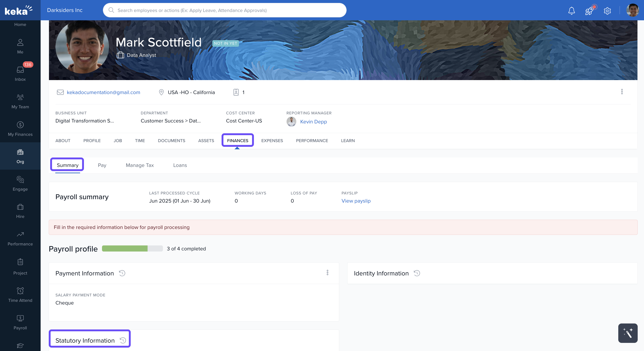Open user avatar menu at top right
Screen dimensions: 644x351
tap(632, 10)
